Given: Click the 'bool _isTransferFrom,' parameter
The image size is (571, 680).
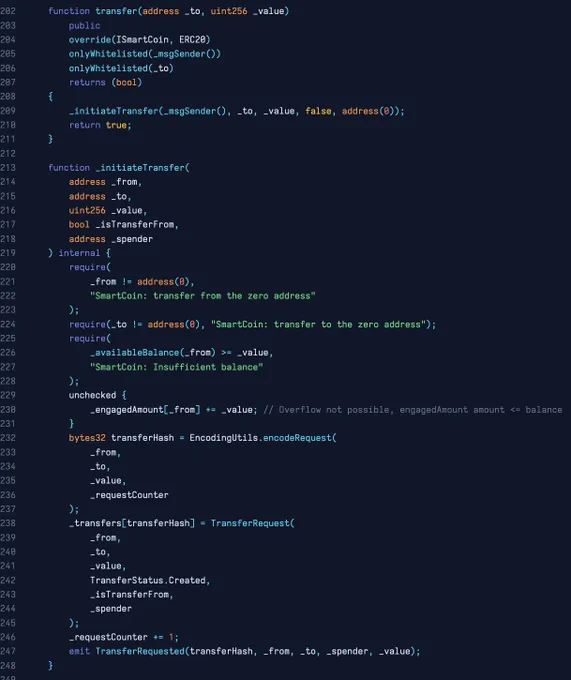Looking at the screenshot, I should coord(124,225).
